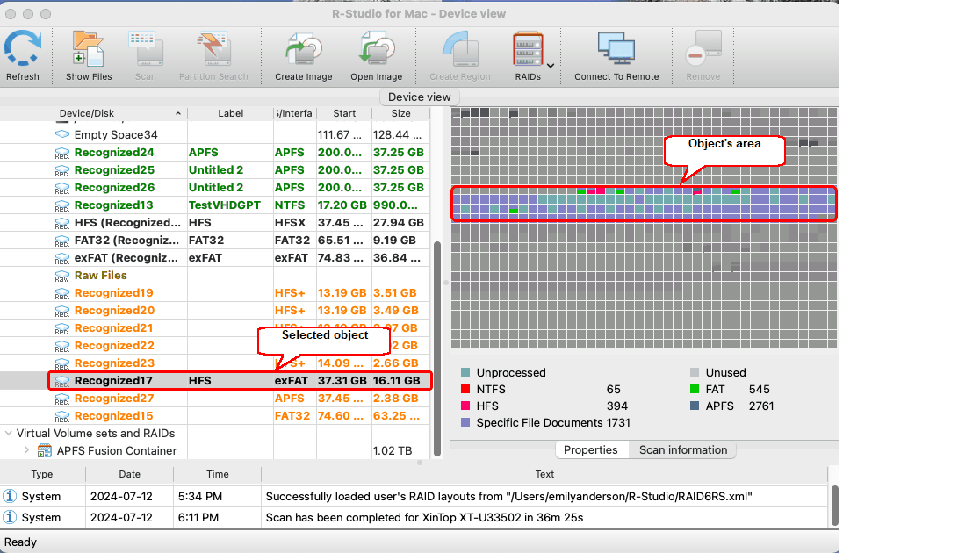Select the Recognized21 row
The image size is (980, 553).
[215, 328]
